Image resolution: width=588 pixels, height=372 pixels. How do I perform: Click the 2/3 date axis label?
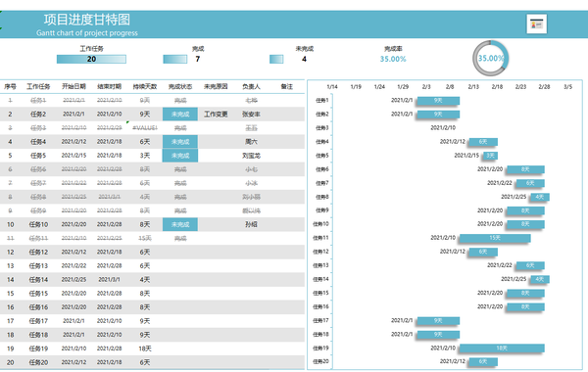[426, 86]
